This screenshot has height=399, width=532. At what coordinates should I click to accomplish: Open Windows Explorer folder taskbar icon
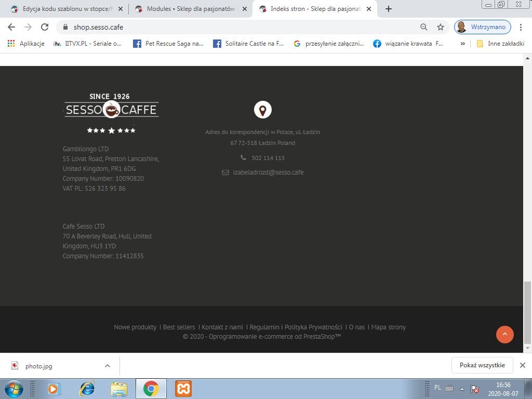[x=119, y=389]
